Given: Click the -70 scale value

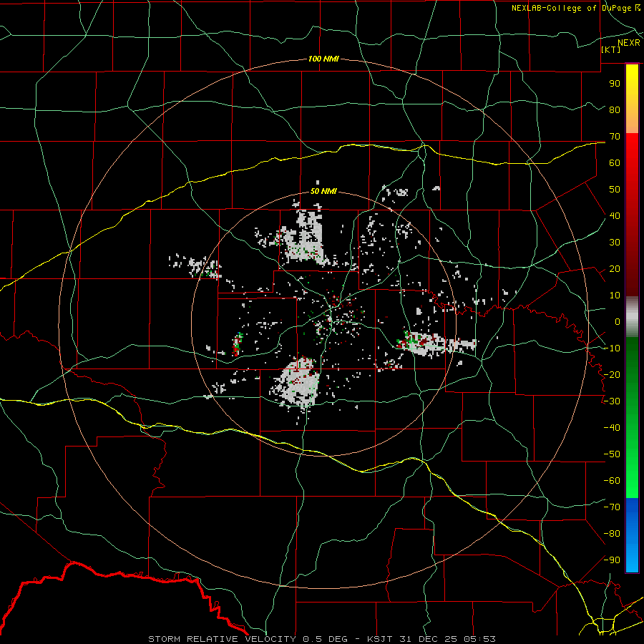Looking at the screenshot, I should [x=612, y=507].
